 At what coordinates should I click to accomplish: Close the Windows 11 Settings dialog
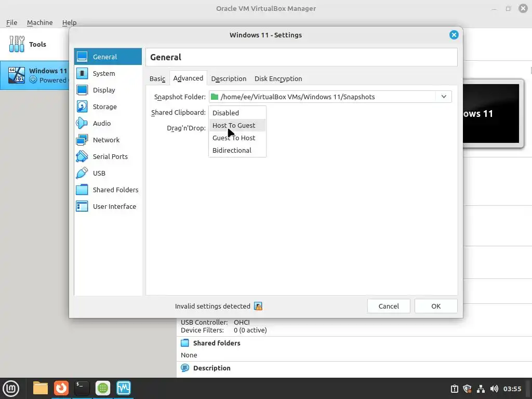pyautogui.click(x=454, y=35)
